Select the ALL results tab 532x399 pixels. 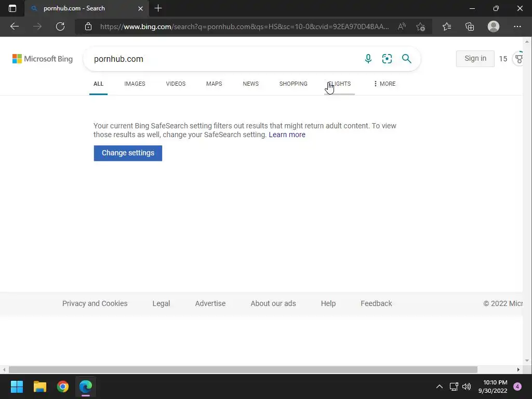(98, 84)
